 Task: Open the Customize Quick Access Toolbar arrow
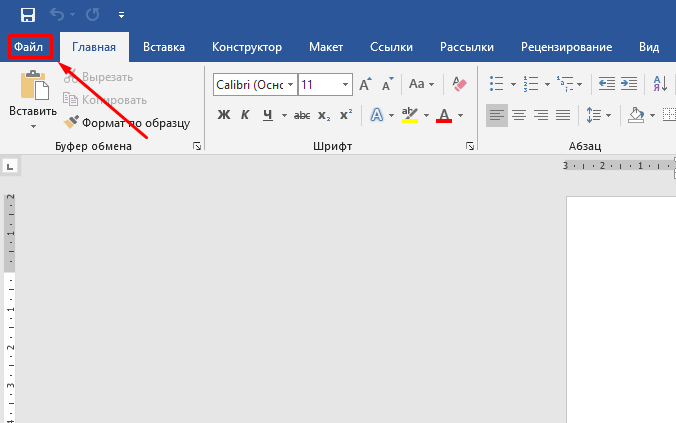click(122, 15)
